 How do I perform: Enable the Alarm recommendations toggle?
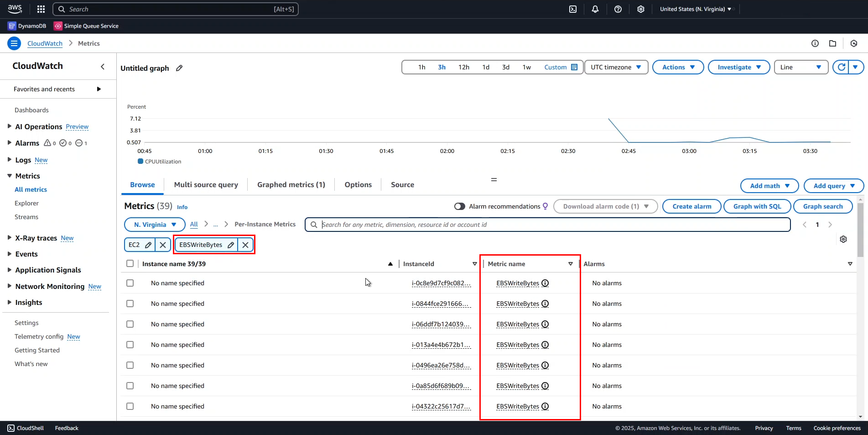(460, 206)
